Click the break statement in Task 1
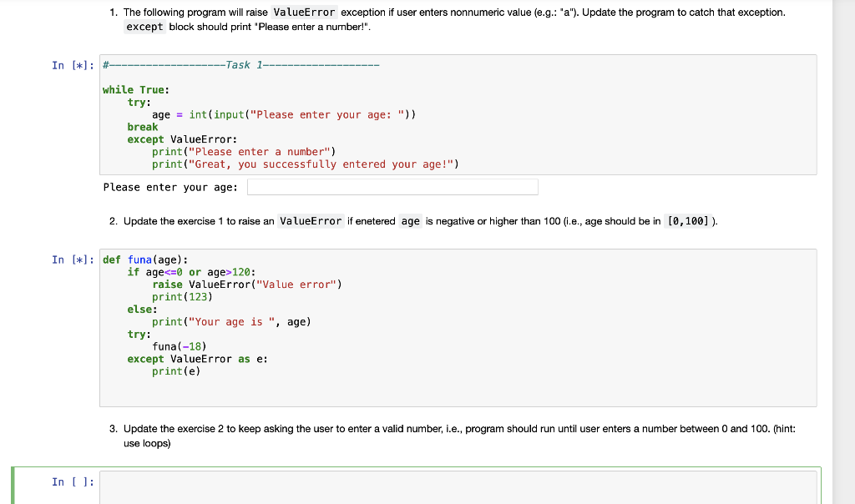Image resolution: width=855 pixels, height=504 pixels. tap(142, 126)
